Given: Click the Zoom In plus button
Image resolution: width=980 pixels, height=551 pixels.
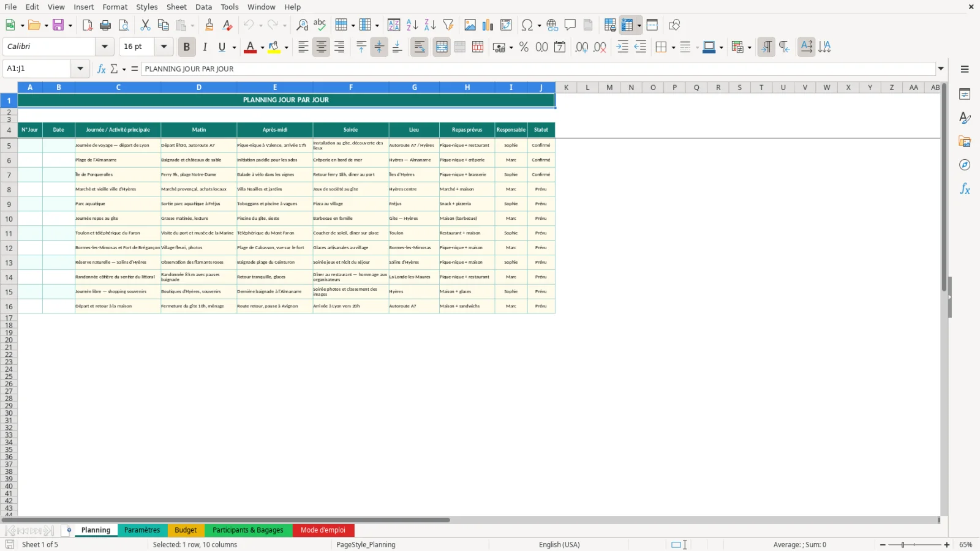Looking at the screenshot, I should 947,544.
